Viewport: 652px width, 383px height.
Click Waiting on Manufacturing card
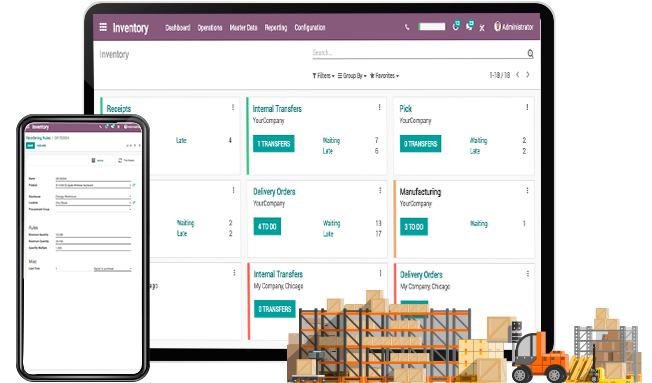(479, 224)
